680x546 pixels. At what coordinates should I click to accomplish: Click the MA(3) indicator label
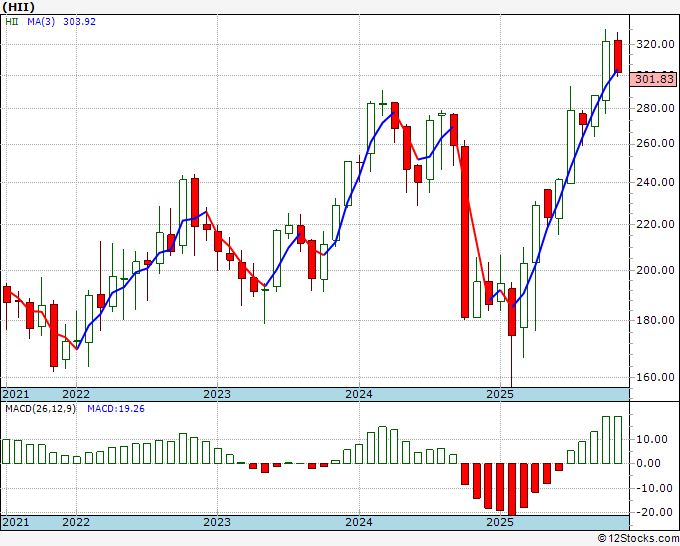[x=41, y=22]
